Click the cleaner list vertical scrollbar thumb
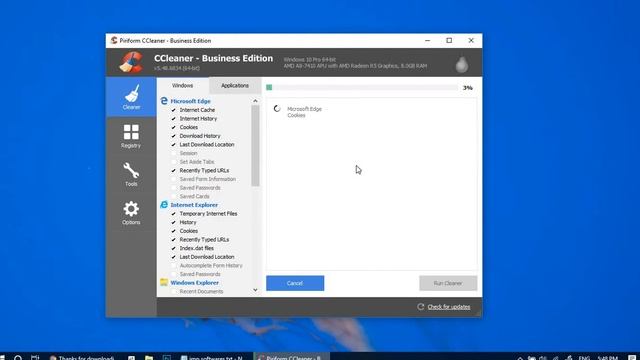The width and height of the screenshot is (640, 360). 256,146
